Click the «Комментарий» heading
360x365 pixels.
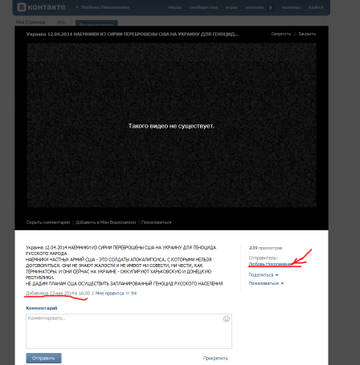point(41,308)
